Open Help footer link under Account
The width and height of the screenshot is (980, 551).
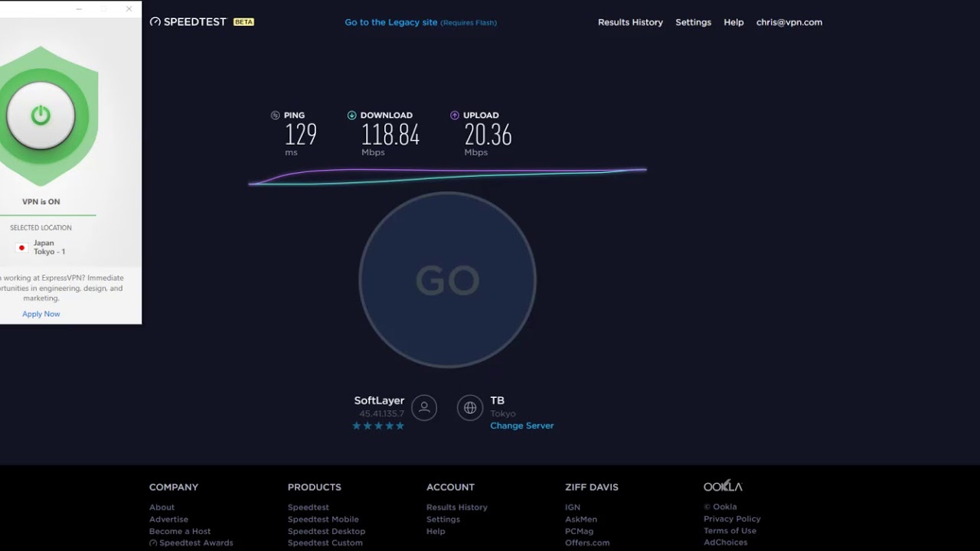pos(436,531)
